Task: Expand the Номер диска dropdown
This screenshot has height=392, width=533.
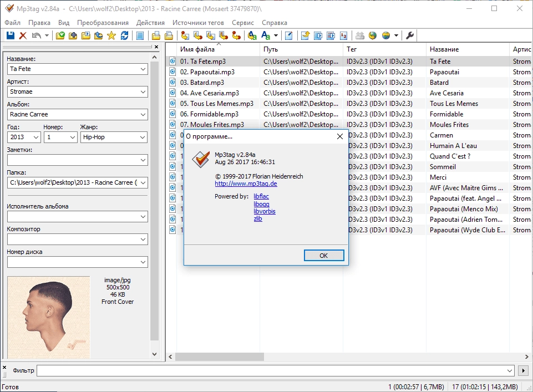Action: pos(143,262)
